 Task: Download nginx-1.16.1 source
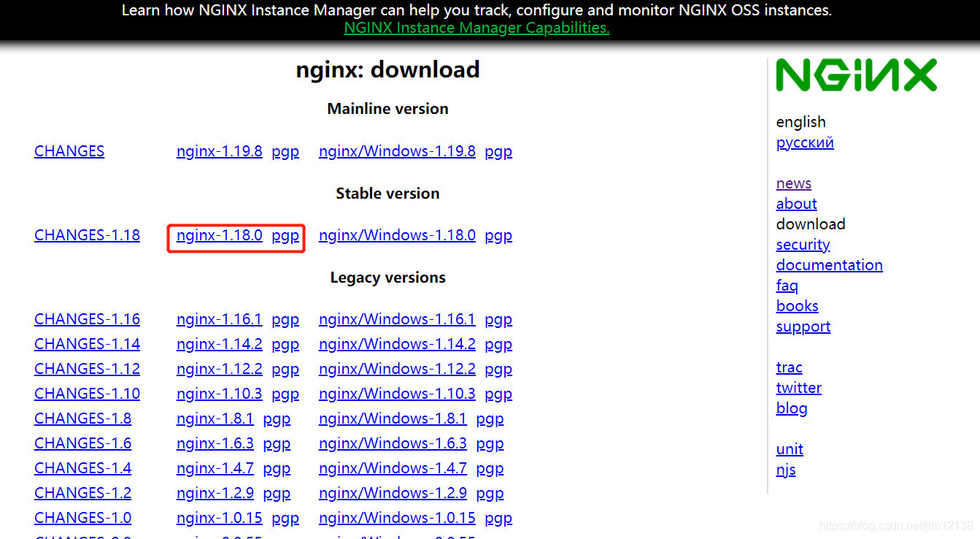click(219, 319)
